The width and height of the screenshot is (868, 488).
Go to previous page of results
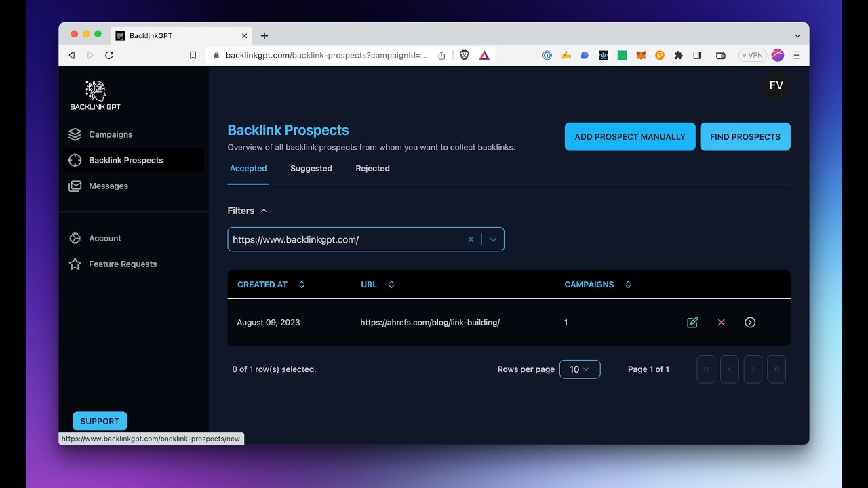coord(730,369)
